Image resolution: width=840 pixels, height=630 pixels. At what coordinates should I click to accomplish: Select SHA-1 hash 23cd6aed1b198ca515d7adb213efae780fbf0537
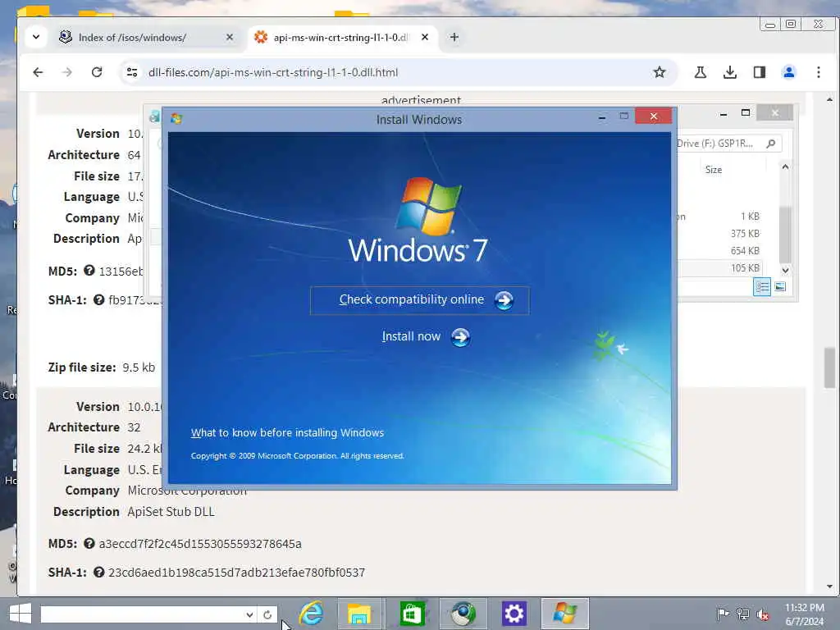pyautogui.click(x=237, y=573)
